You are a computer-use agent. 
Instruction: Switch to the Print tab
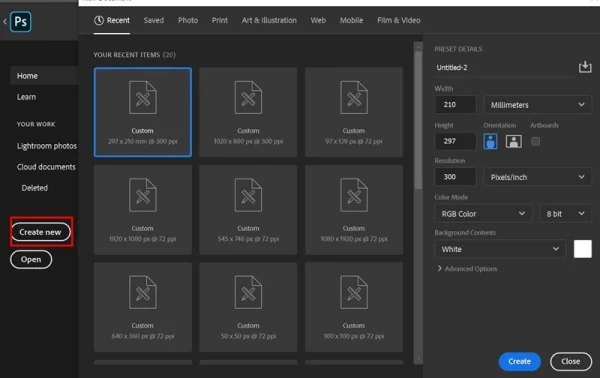(220, 20)
